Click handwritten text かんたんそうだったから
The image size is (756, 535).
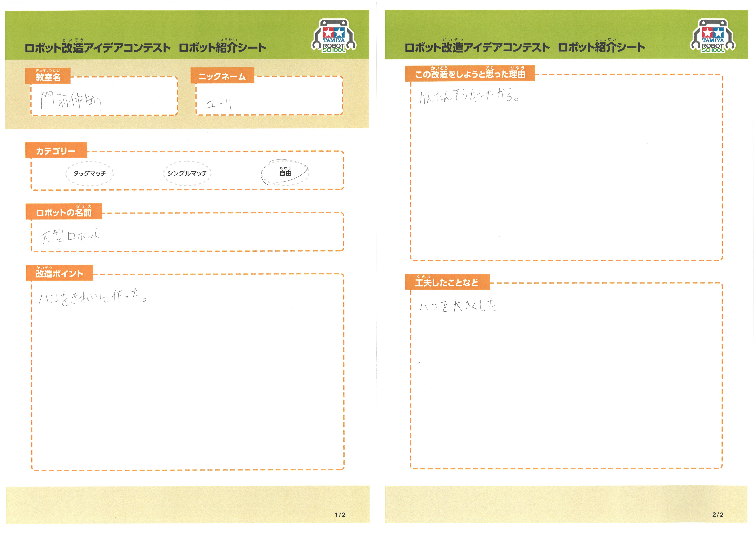[469, 96]
